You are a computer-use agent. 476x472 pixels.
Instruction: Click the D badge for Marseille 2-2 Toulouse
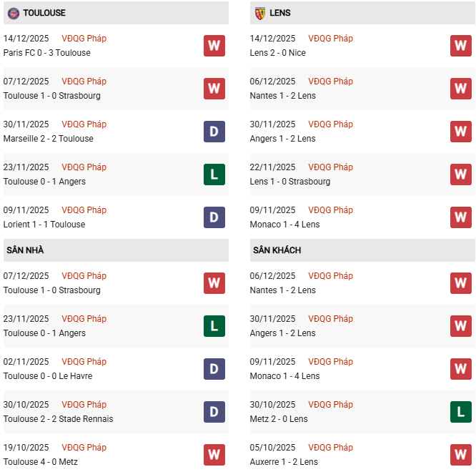214,132
